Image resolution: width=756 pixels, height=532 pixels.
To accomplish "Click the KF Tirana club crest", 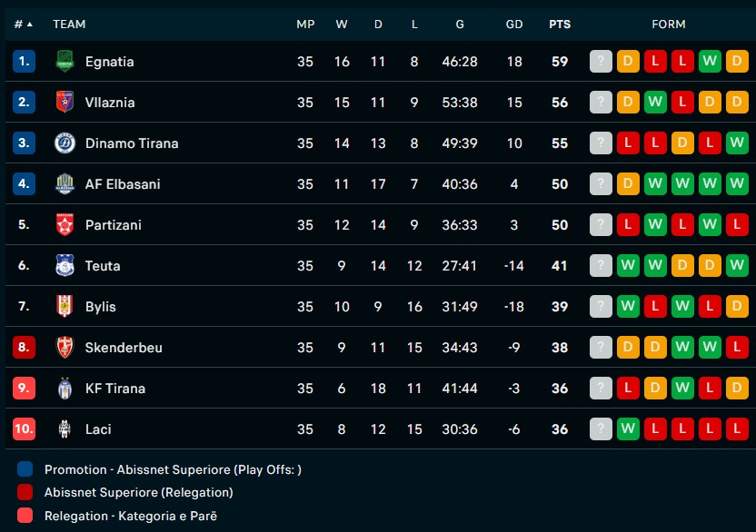I will coord(64,389).
